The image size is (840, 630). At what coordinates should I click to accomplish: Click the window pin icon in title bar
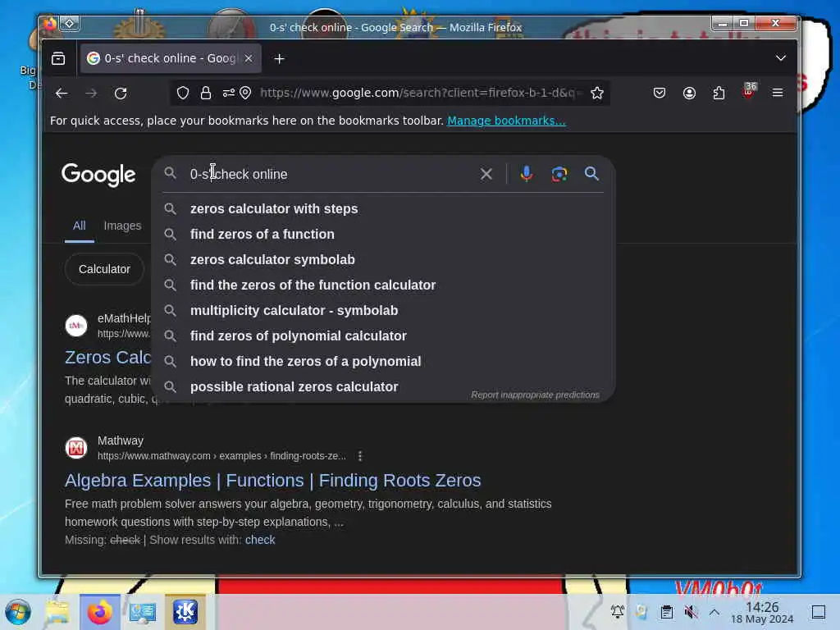pyautogui.click(x=70, y=24)
